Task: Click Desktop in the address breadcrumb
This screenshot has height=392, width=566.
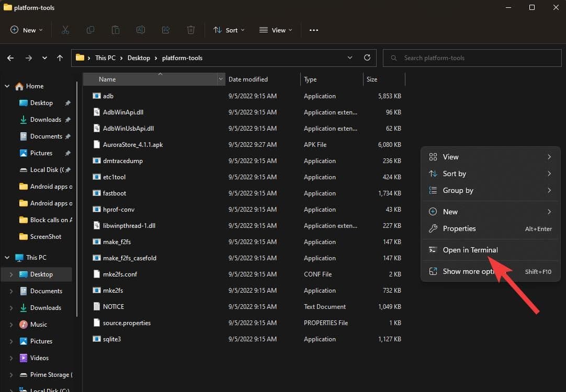Action: (139, 58)
